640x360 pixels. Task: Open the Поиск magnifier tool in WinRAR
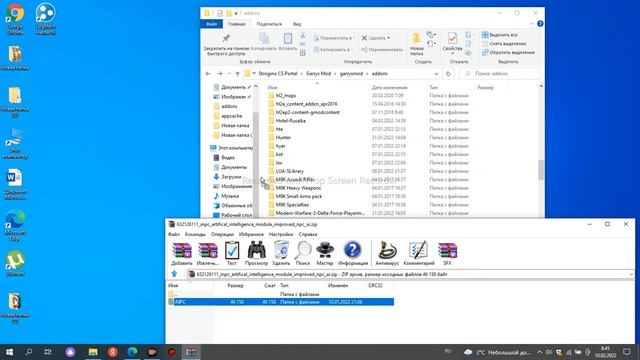point(303,253)
